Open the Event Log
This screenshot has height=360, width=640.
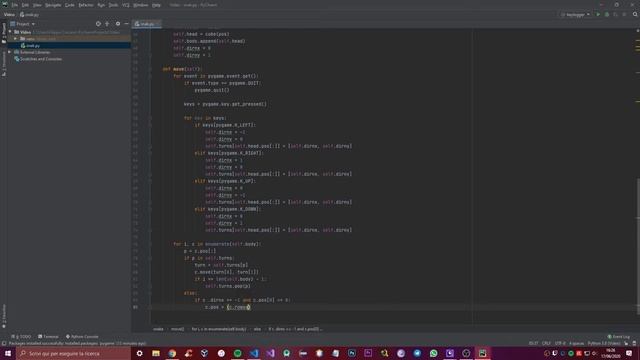tap(619, 337)
